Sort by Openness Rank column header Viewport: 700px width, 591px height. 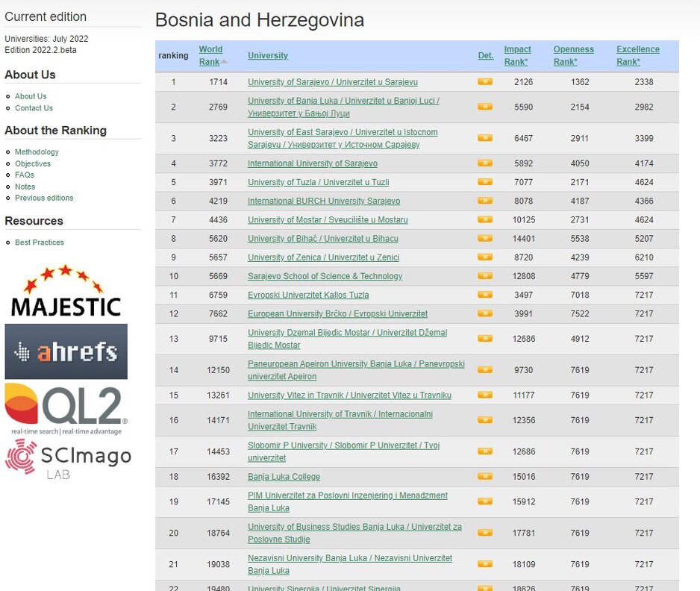(x=573, y=55)
